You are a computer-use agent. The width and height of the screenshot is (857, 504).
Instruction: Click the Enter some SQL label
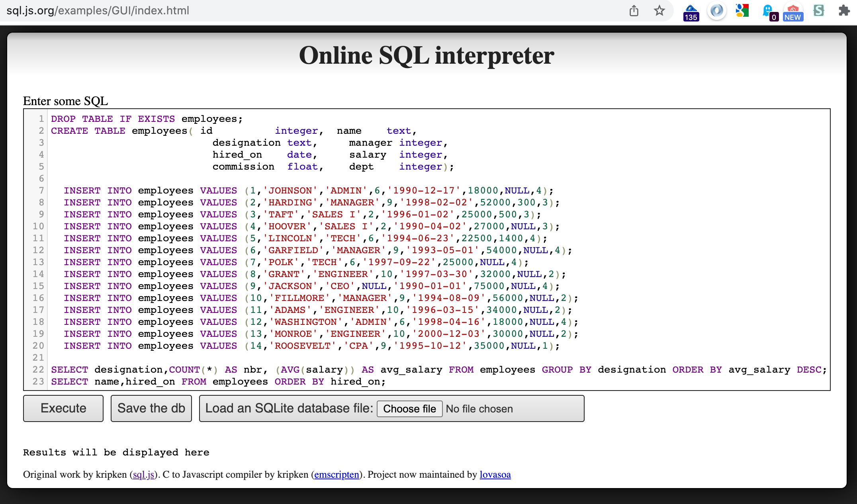(x=65, y=101)
